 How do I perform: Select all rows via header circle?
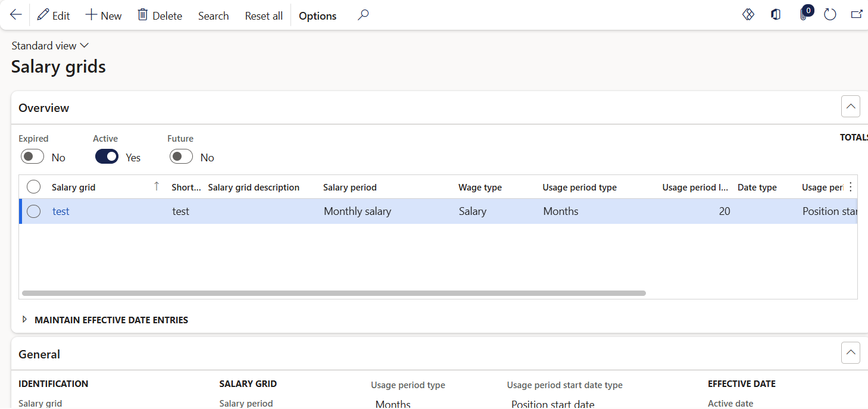coord(33,187)
